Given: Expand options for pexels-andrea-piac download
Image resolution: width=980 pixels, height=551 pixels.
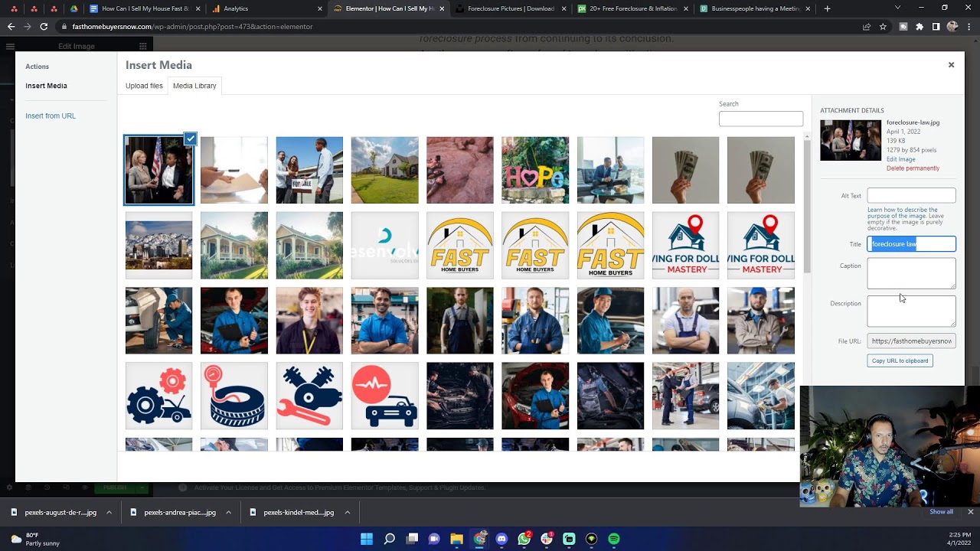Looking at the screenshot, I should tap(228, 513).
